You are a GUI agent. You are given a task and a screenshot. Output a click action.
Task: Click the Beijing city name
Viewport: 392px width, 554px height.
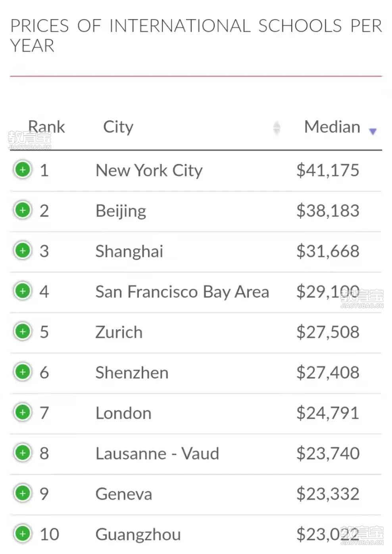click(x=121, y=211)
